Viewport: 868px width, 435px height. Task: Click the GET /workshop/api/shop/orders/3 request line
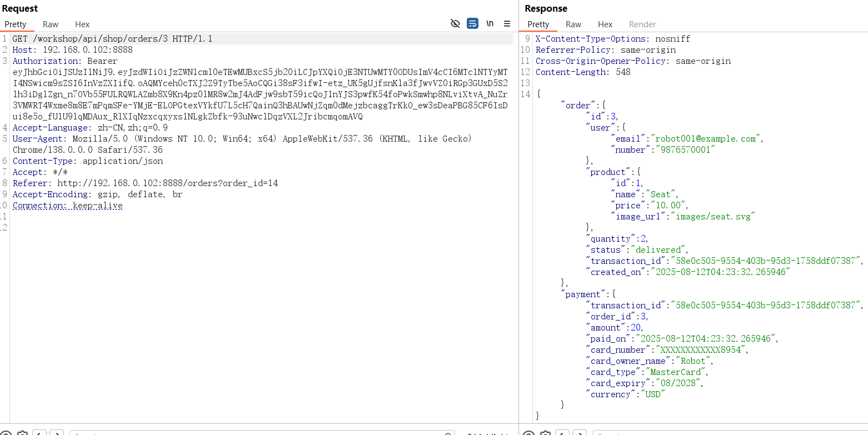(112, 39)
